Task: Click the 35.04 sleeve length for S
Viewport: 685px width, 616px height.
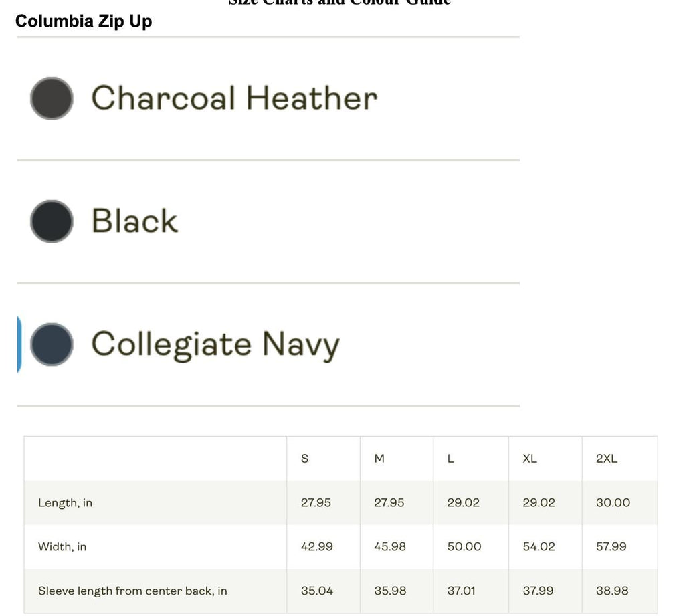Action: coord(316,591)
